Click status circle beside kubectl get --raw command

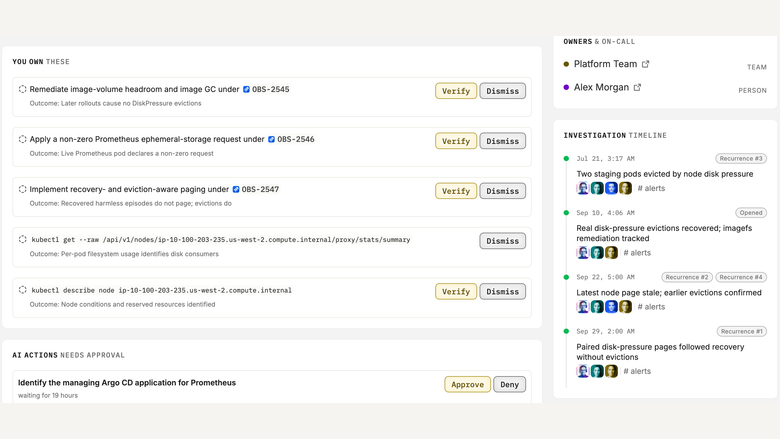pos(22,239)
